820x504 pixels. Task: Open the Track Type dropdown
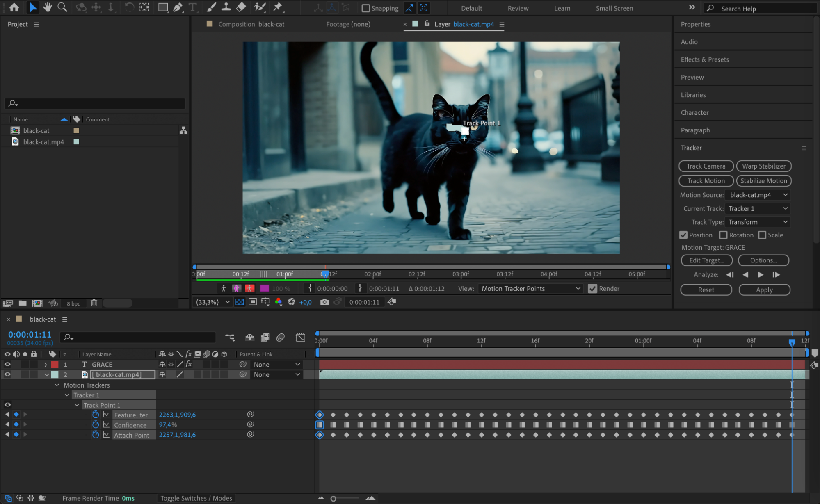(757, 222)
